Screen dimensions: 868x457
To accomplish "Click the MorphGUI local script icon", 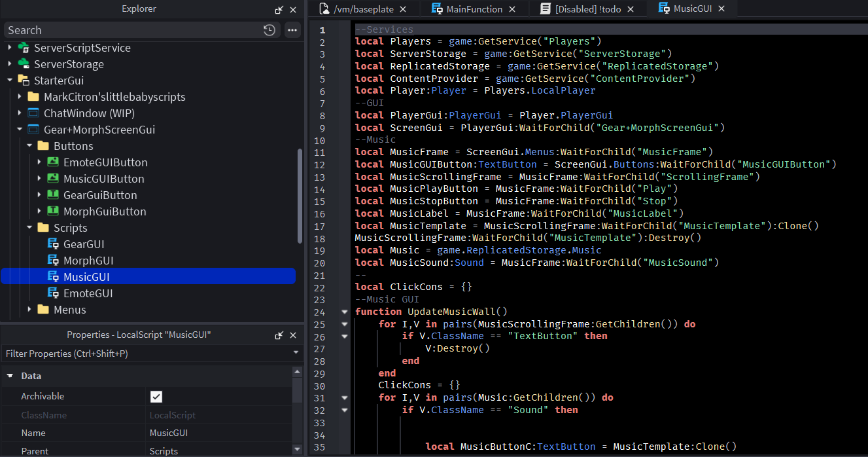I will (x=54, y=261).
